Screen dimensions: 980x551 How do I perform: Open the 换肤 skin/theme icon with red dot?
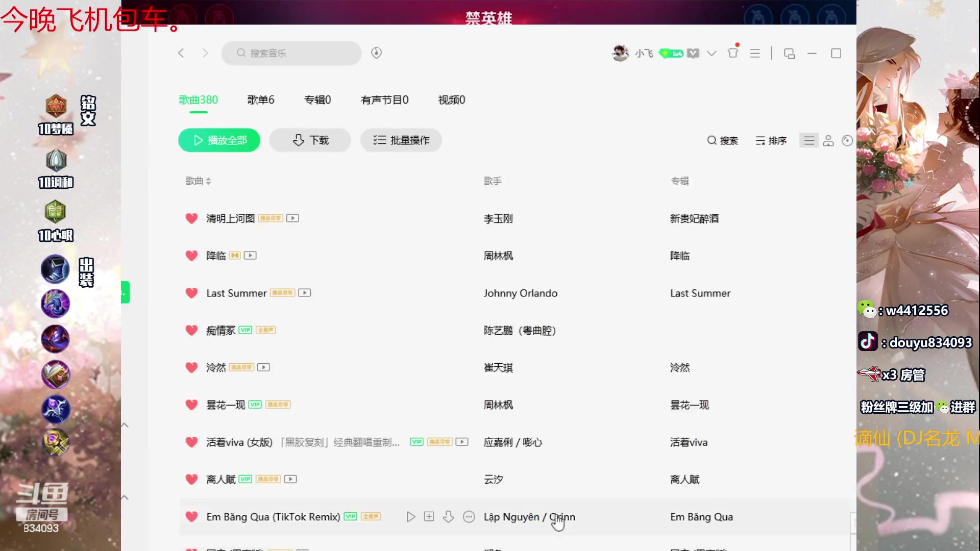pyautogui.click(x=733, y=53)
